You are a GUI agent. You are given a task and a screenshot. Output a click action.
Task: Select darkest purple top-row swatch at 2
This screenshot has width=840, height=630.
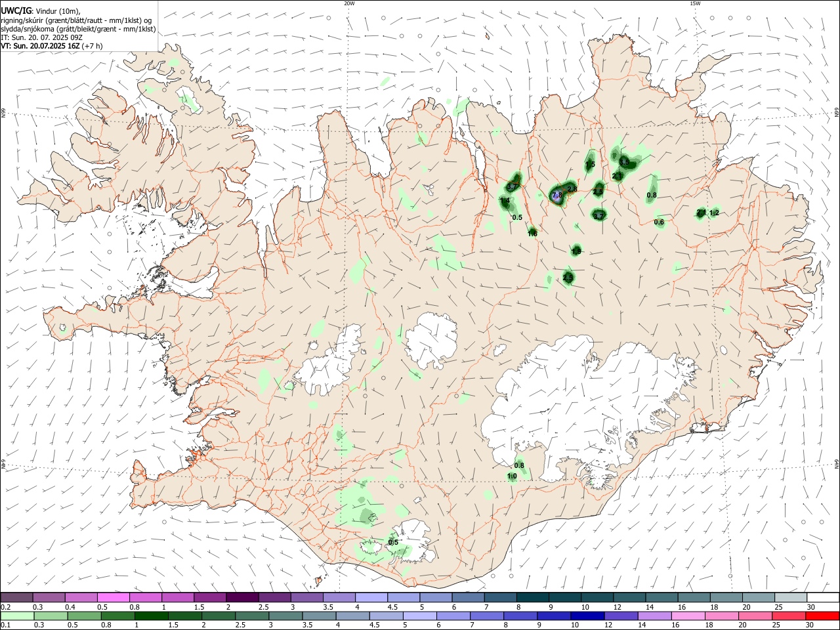tap(242, 597)
